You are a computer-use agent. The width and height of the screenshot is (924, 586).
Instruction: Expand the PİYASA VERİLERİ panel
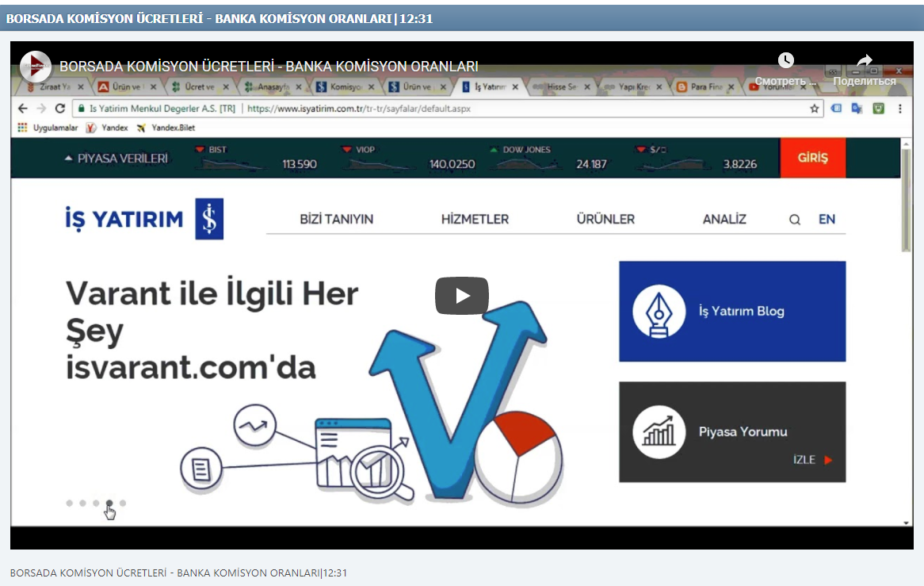click(x=116, y=159)
